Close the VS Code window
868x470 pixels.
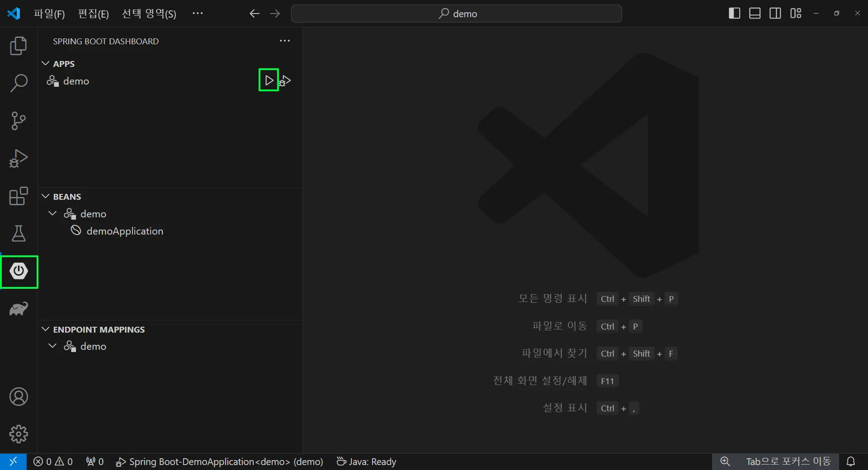[x=858, y=14]
